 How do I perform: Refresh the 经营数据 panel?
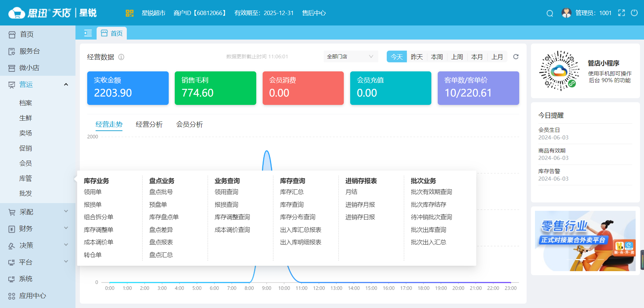coord(516,57)
